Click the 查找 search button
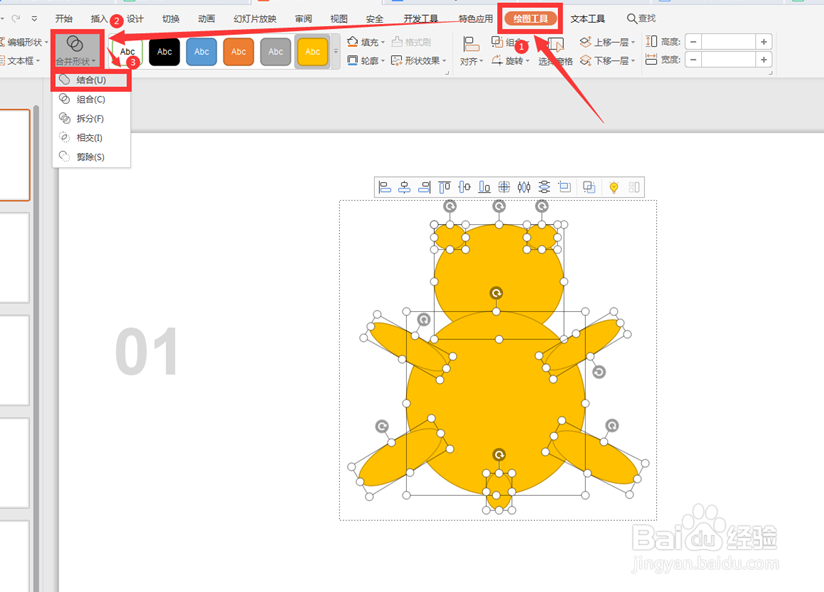Image resolution: width=824 pixels, height=592 pixels. (x=641, y=19)
